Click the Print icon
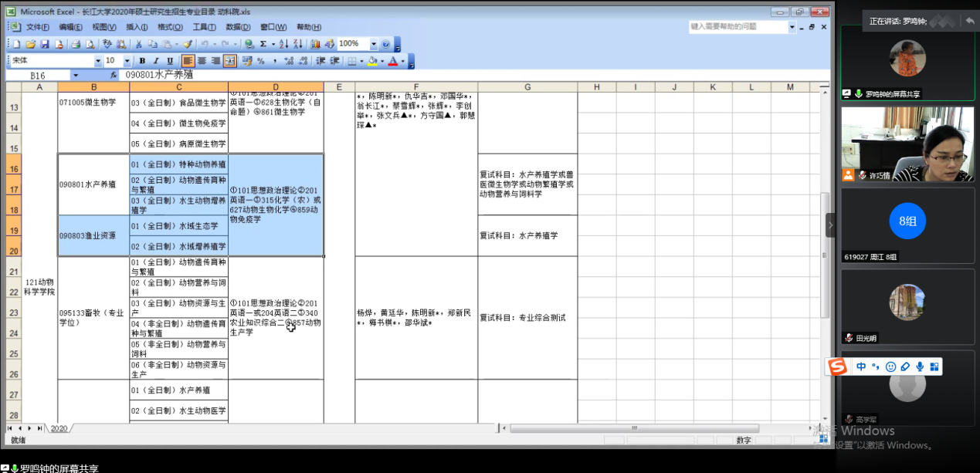Screen dimensions: 980x473 [x=76, y=45]
